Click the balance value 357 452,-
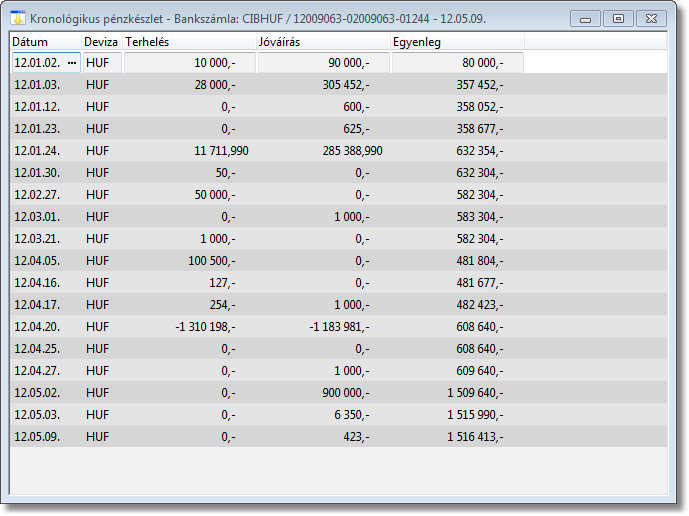 click(480, 85)
